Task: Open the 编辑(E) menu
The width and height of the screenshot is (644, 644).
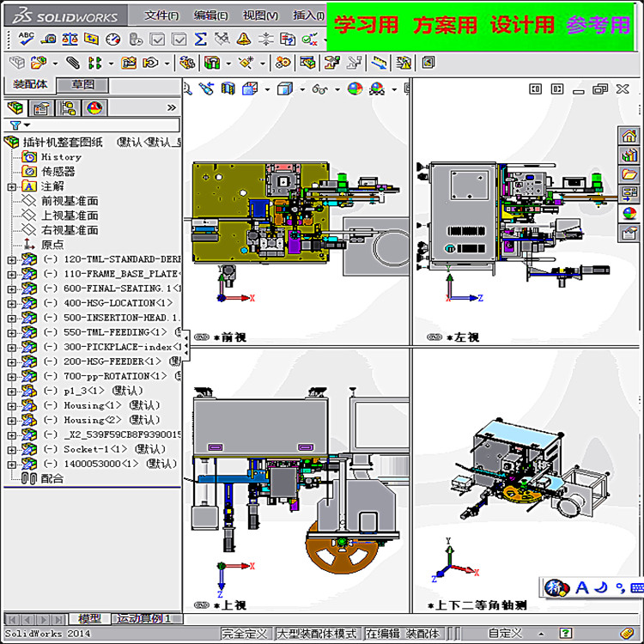Action: (x=210, y=15)
